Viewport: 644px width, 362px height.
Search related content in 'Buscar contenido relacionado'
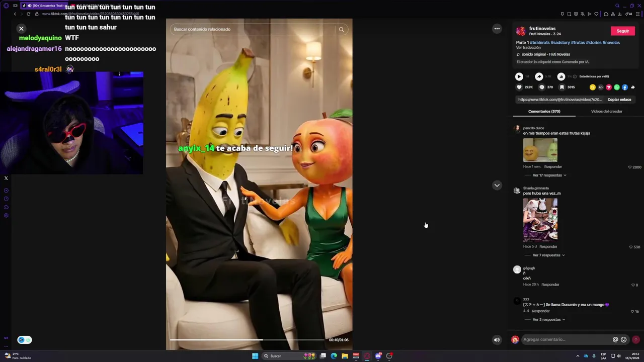253,29
